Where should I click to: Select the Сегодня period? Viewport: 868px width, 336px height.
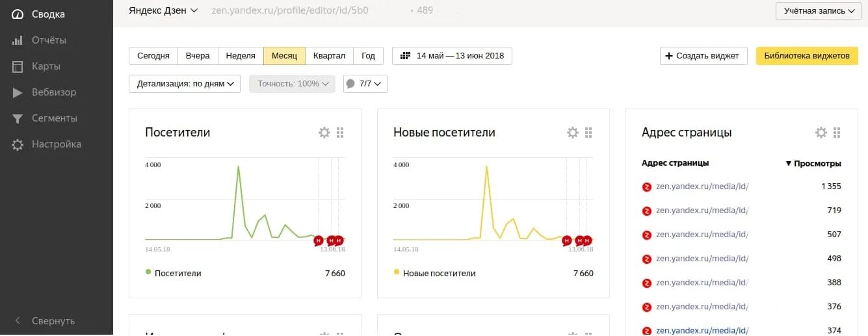point(153,56)
